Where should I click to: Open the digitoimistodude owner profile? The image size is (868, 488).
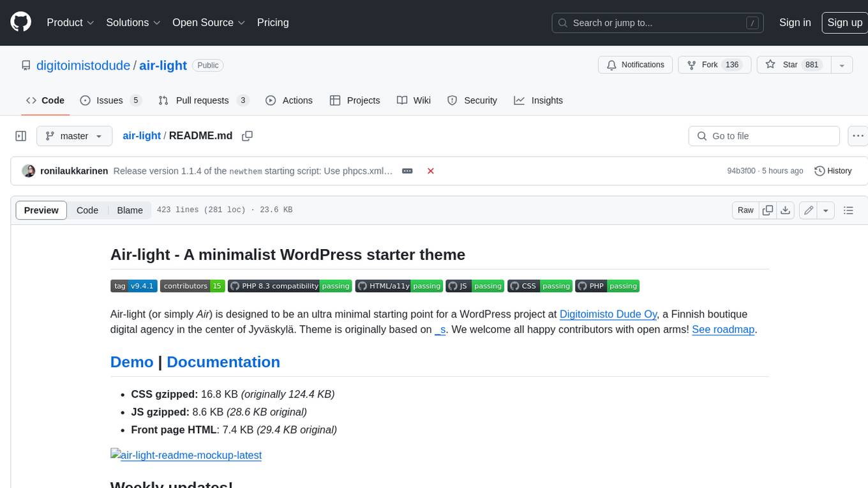83,65
